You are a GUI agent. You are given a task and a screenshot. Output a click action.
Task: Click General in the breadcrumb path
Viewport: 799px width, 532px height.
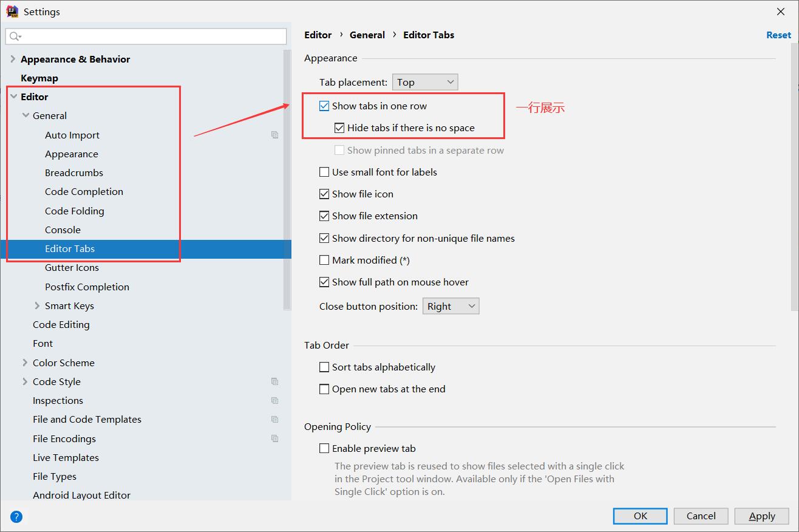tap(367, 35)
